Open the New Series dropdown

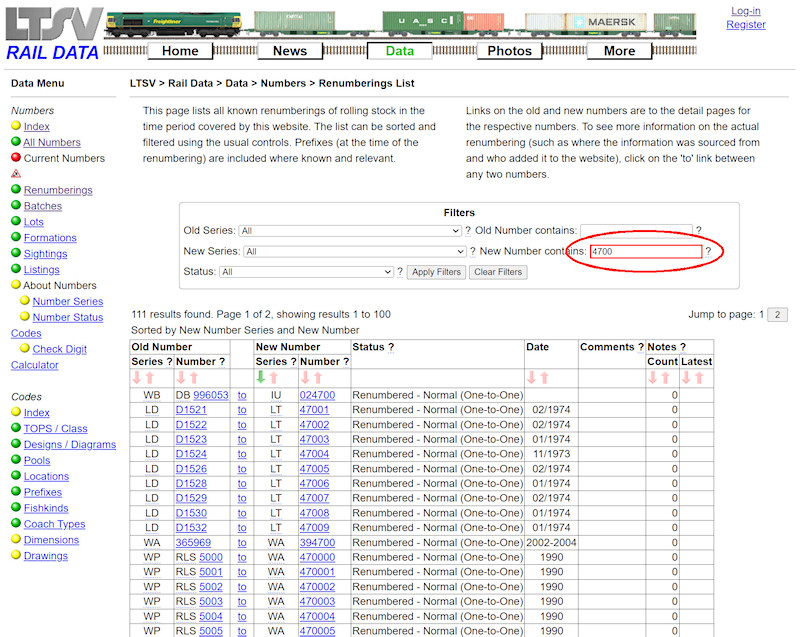(x=354, y=252)
